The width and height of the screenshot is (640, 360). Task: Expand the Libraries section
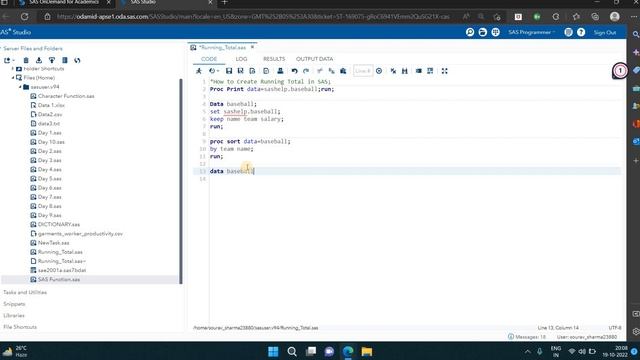click(x=14, y=316)
